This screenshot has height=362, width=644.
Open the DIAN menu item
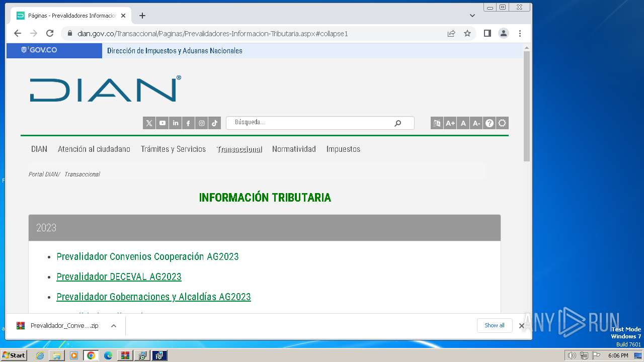pos(39,149)
